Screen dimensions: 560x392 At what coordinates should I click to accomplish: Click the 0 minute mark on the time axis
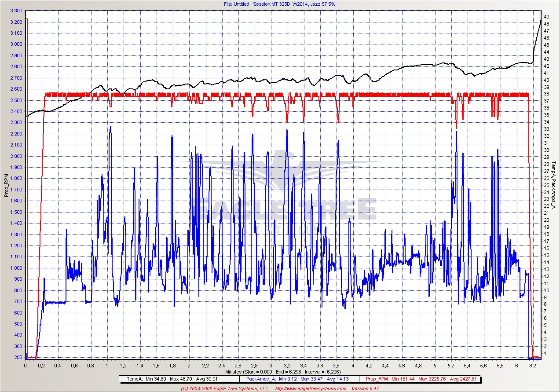pos(26,366)
